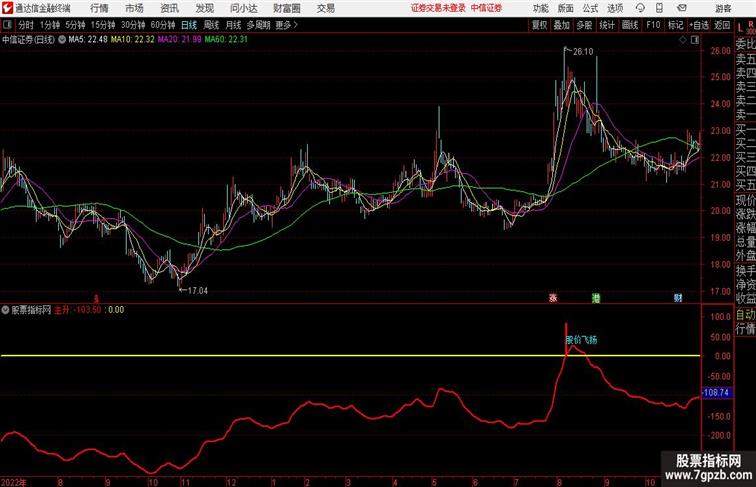Screen dimensions: 756x487
Task: Click the MA10: 22.32 value label
Action: coord(133,40)
